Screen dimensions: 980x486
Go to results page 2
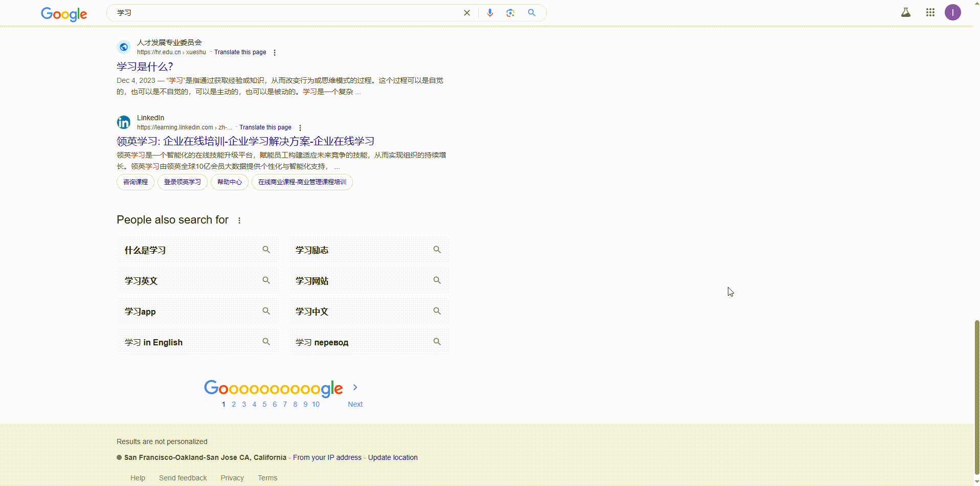pos(234,404)
